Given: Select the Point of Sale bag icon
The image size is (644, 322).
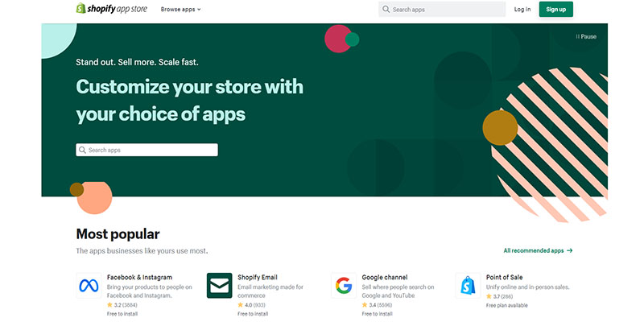Looking at the screenshot, I should click(x=468, y=286).
